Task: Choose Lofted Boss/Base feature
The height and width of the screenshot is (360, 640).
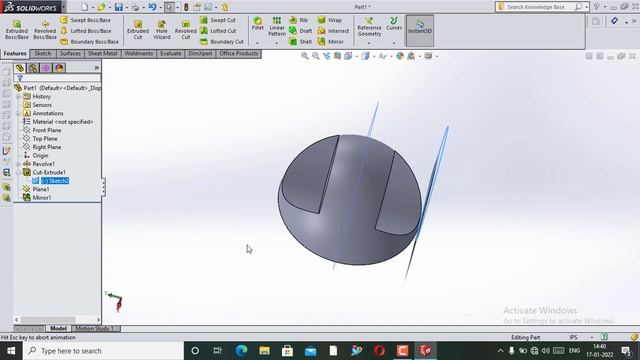Action: coord(86,31)
